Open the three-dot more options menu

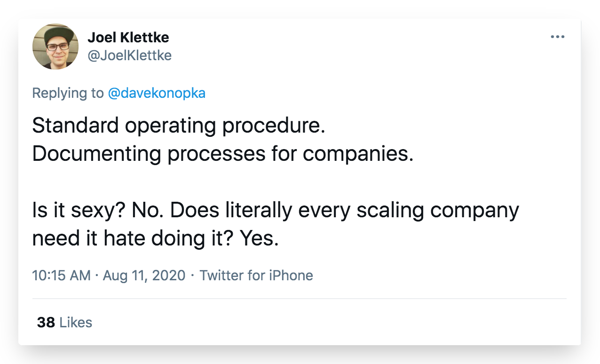(x=557, y=37)
